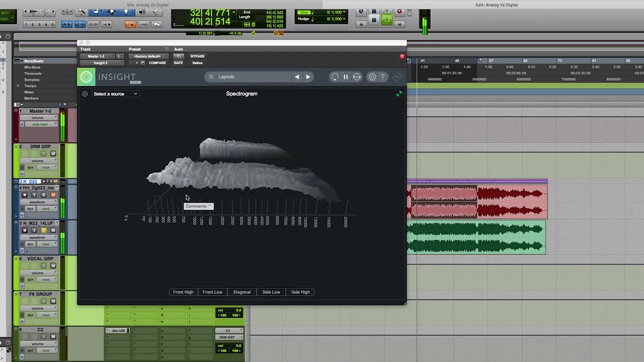The height and width of the screenshot is (362, 644).
Task: Go to next layout with right arrow
Action: (x=308, y=77)
